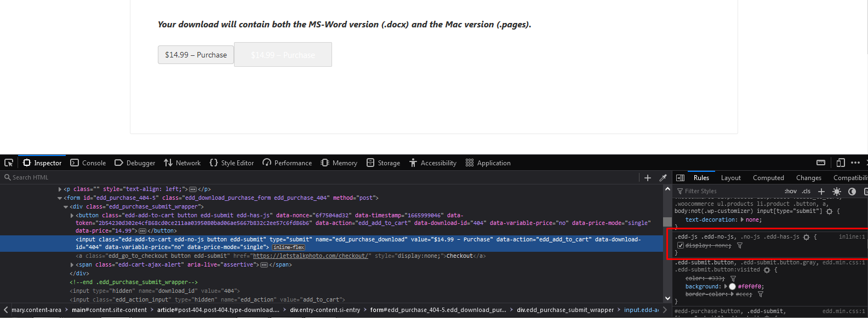The image size is (868, 318).
Task: Expand the border-color shorthand triangle
Action: click(x=732, y=294)
